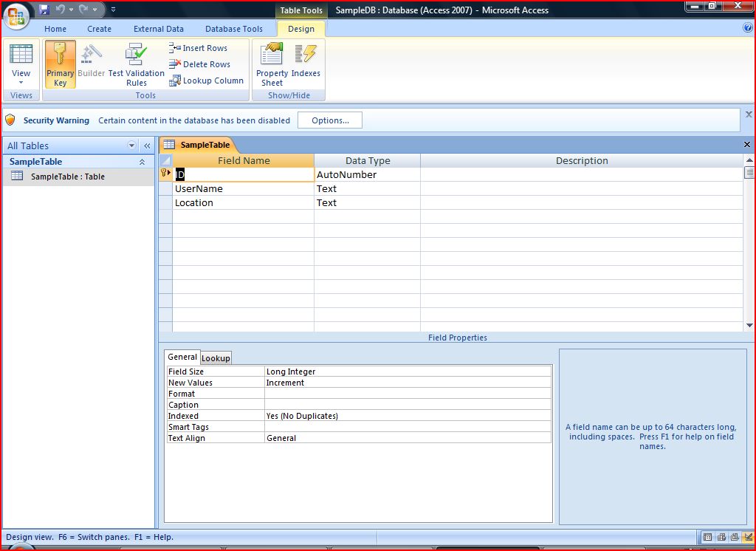Switch to the Lookup properties tab
The image size is (756, 551).
click(x=216, y=358)
